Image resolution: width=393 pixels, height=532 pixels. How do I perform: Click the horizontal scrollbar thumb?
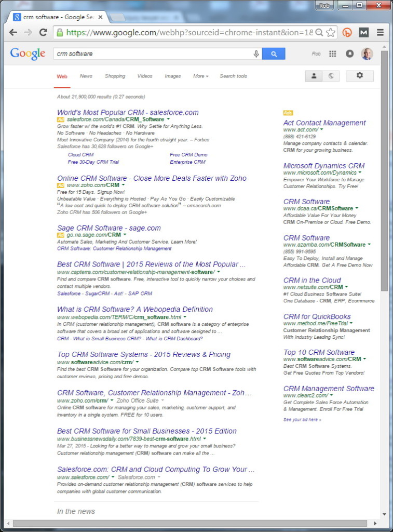coord(190,523)
